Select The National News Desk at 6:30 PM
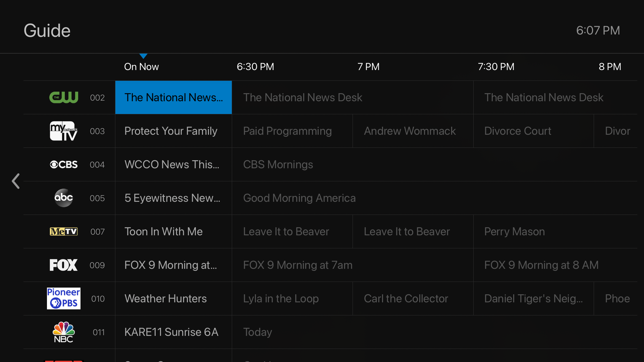The height and width of the screenshot is (362, 644). click(353, 97)
